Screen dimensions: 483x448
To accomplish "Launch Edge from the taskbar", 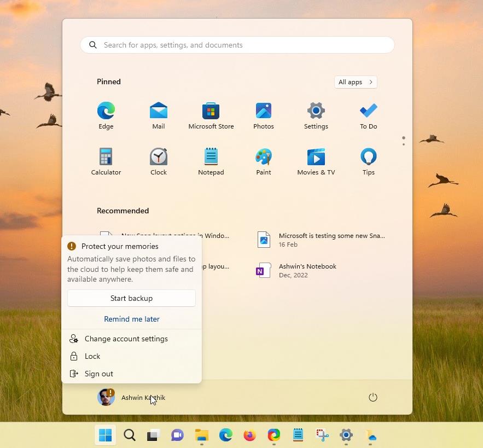I will coord(226,435).
